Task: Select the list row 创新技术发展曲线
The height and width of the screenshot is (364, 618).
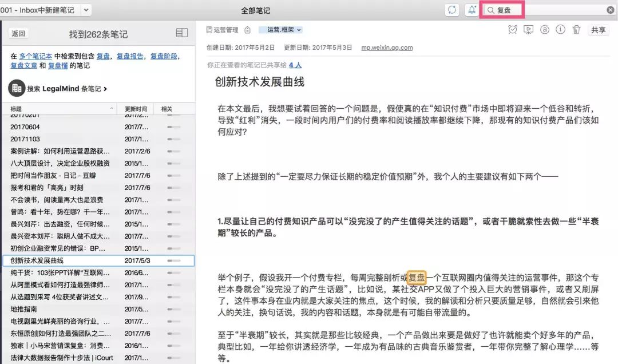Action: 98,260
